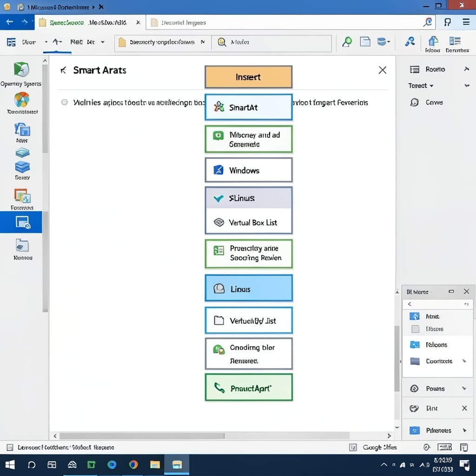Close the Dnt row

point(464,408)
